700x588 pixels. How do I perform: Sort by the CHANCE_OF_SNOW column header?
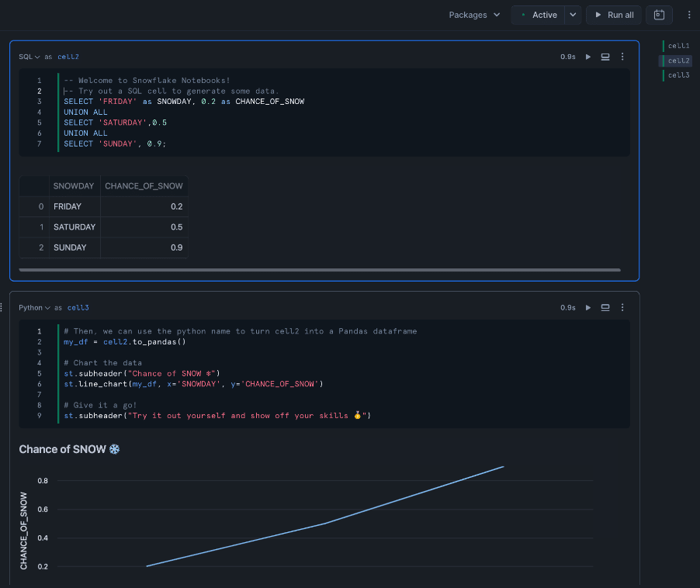pos(144,186)
